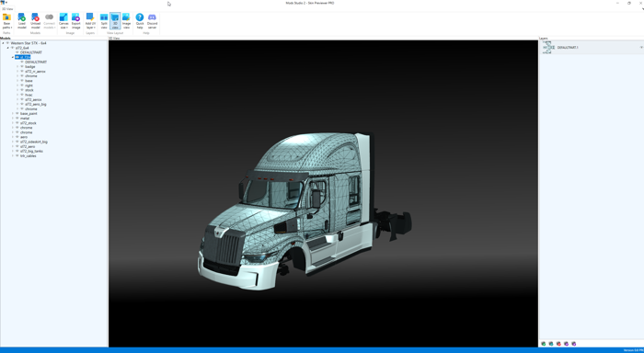The height and width of the screenshot is (353, 644).
Task: Hide the badge part via its eye icon
Action: pos(22,66)
